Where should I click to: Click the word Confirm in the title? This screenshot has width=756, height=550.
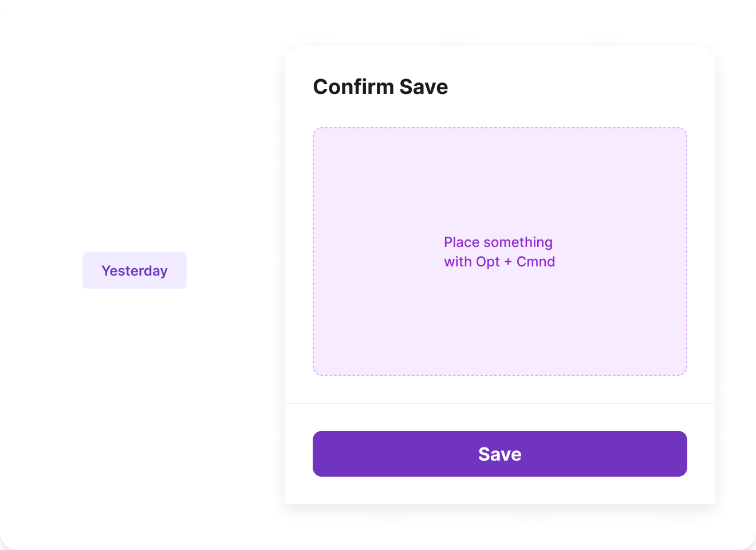point(353,87)
